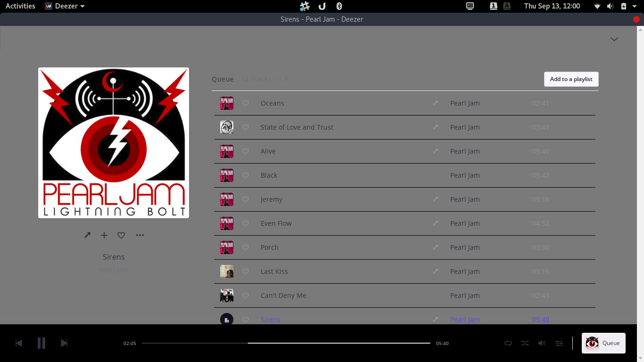Click Can't Deny Me cover thumbnail
Image resolution: width=644 pixels, height=362 pixels.
coord(227,296)
